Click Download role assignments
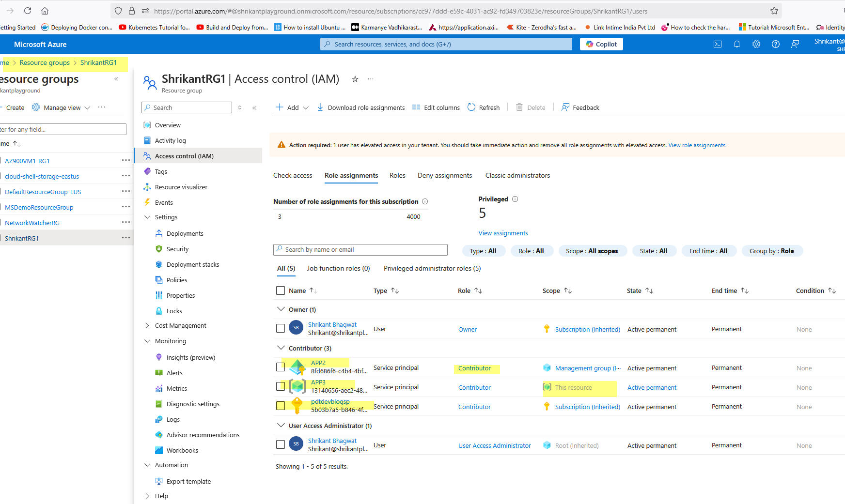Image resolution: width=845 pixels, height=504 pixels. [x=361, y=107]
